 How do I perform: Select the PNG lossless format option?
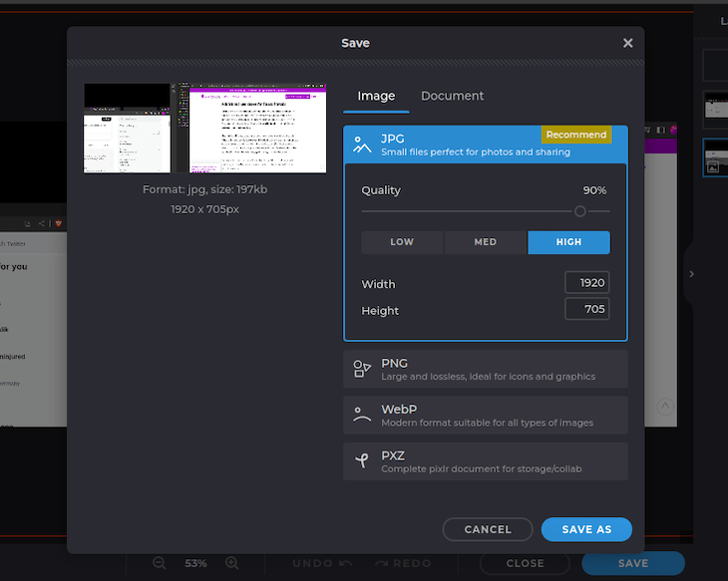click(x=486, y=369)
